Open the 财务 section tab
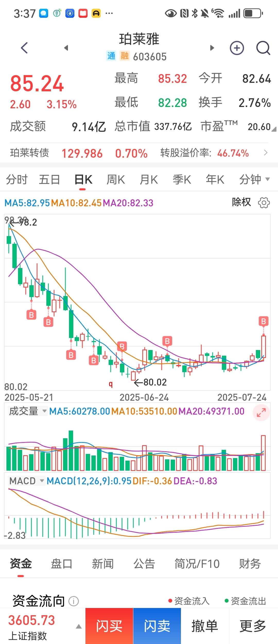Image resolution: width=278 pixels, height=644 pixels. click(250, 564)
